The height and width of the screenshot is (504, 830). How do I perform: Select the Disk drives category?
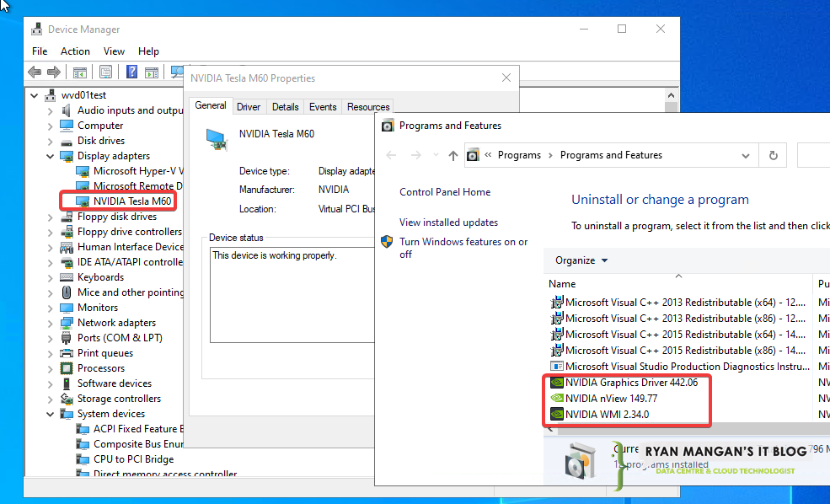(x=101, y=140)
